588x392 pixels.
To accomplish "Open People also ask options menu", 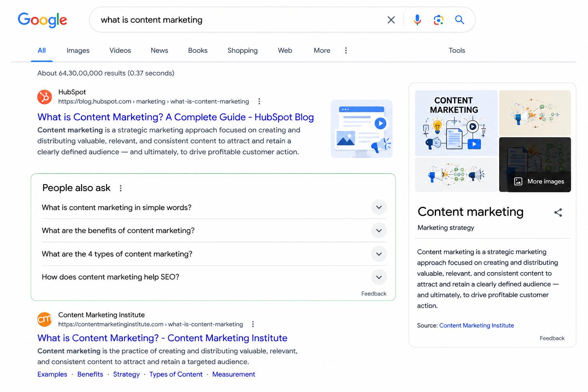I will click(121, 188).
